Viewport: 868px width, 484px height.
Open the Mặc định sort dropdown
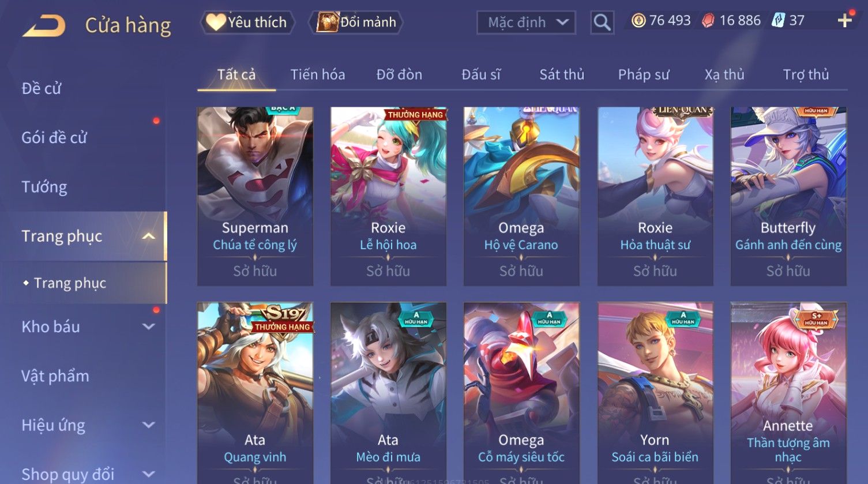[x=526, y=22]
